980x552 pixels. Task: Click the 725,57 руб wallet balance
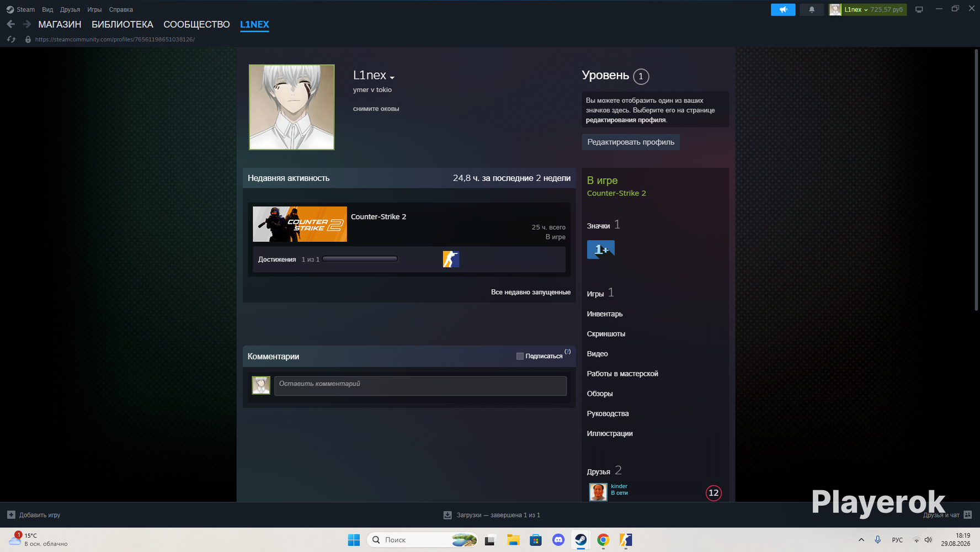click(887, 9)
